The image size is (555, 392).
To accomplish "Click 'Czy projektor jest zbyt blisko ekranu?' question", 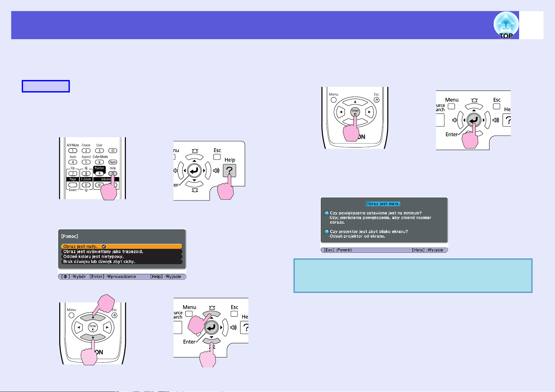I will (369, 231).
